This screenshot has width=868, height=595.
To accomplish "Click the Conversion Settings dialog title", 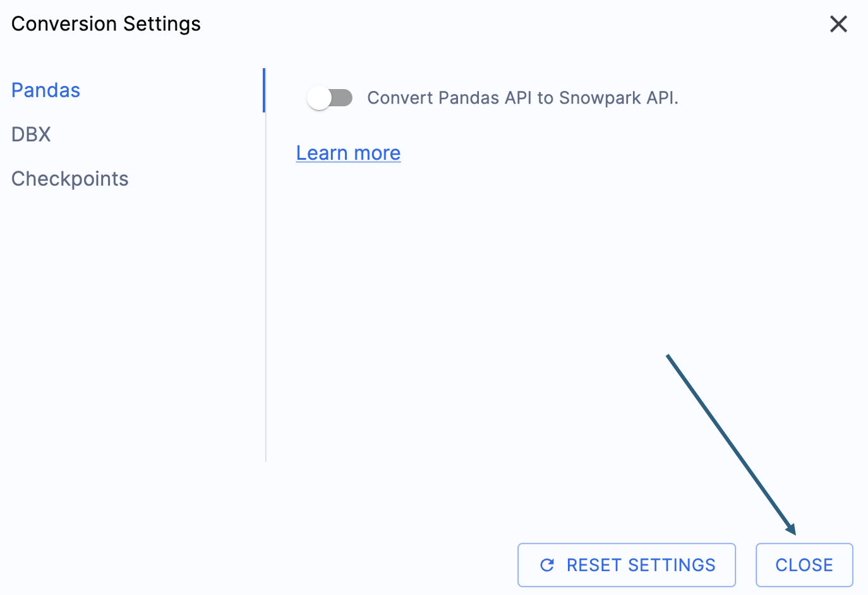I will pos(105,23).
